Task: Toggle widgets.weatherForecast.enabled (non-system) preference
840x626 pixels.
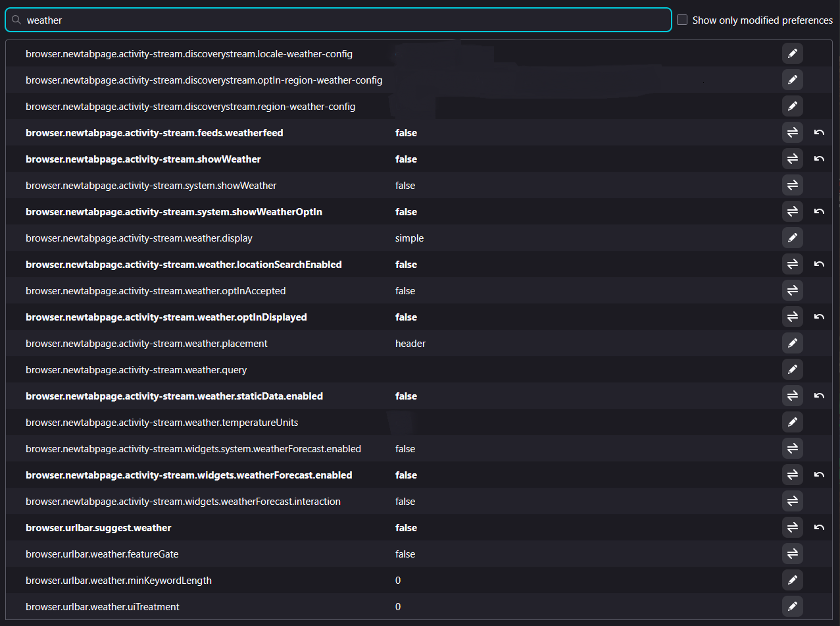Action: click(x=792, y=475)
